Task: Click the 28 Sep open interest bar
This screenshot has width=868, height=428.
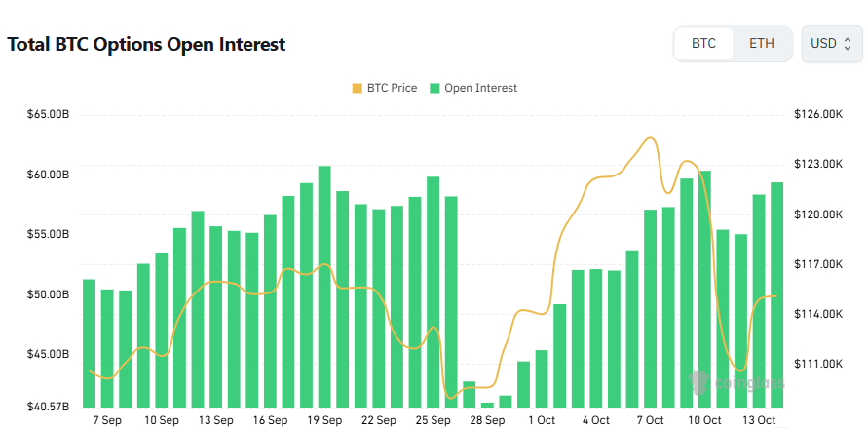Action: [x=487, y=405]
